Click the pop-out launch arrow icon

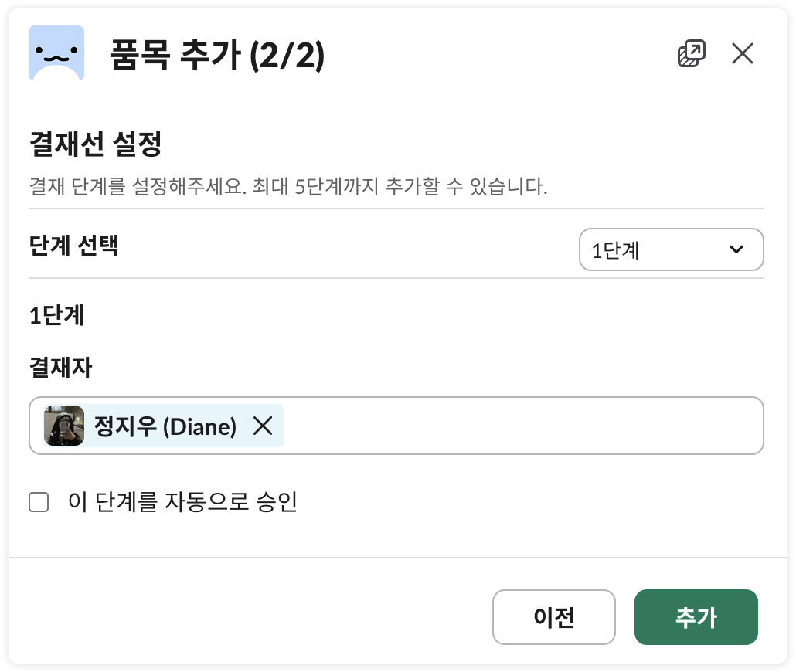pyautogui.click(x=692, y=53)
